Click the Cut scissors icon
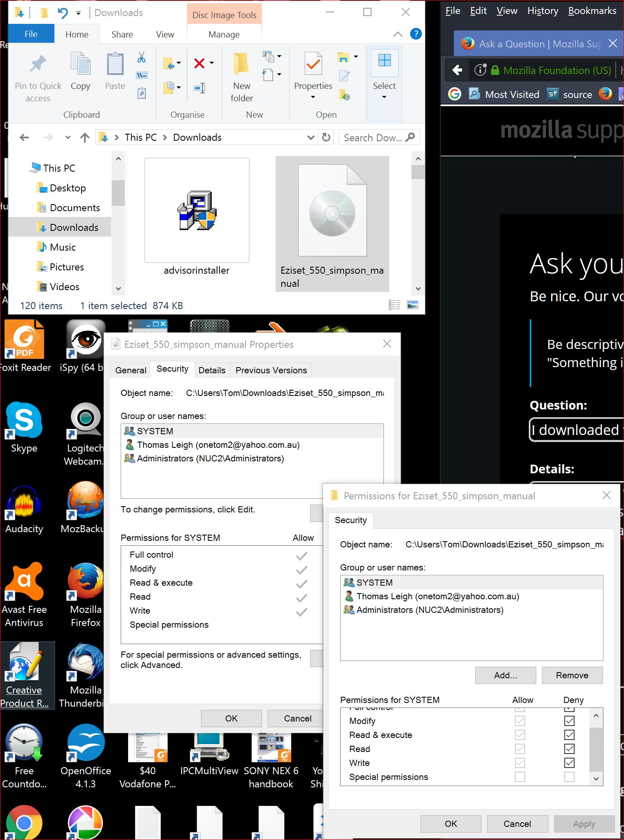This screenshot has width=624, height=840. pos(141,57)
